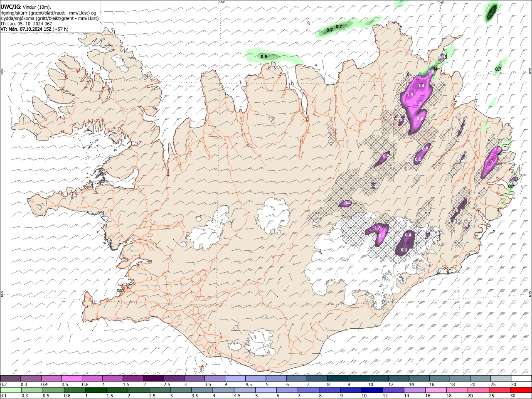Click the upper-row swatch labeled 3
532x399 pixels.
point(194,379)
